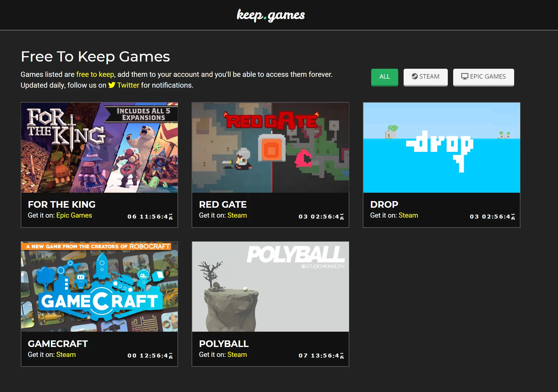Follow the Twitter notifications link

pos(128,85)
